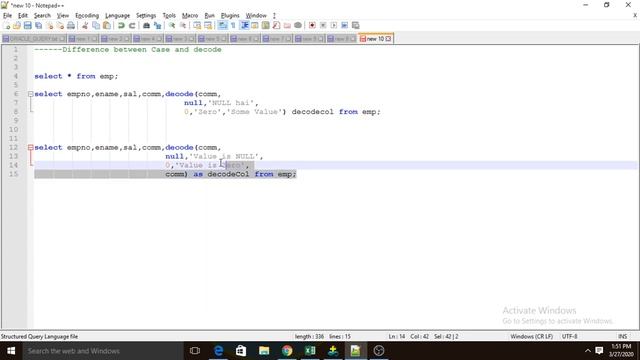Screen dimensions: 640x360
Task: Click the macro playback toolbar icon
Action: pyautogui.click(x=333, y=25)
